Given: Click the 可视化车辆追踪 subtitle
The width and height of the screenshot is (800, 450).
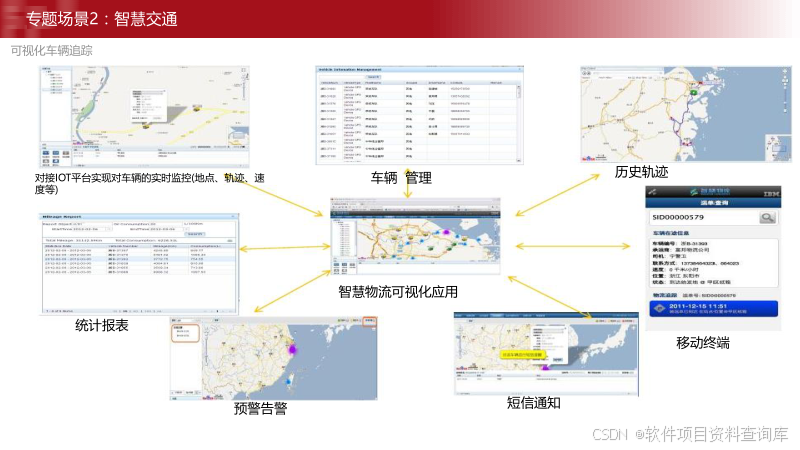Looking at the screenshot, I should [52, 51].
